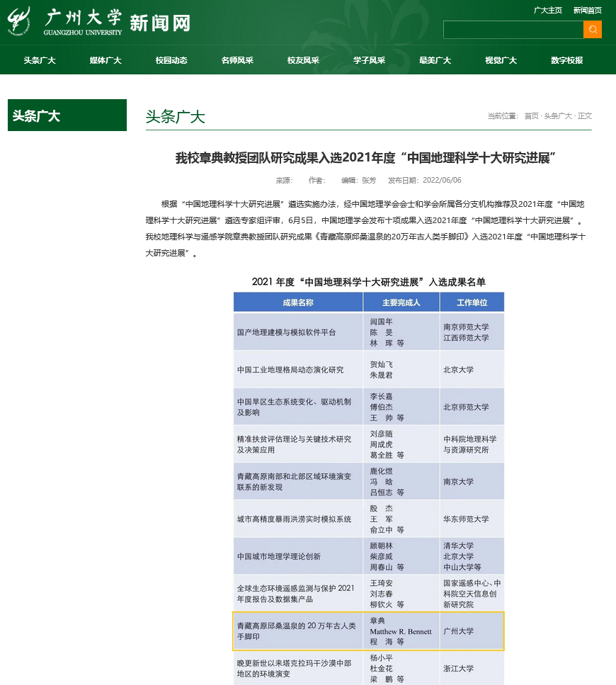Open the 校园动态 navigation menu
This screenshot has width=616, height=685.
point(171,60)
